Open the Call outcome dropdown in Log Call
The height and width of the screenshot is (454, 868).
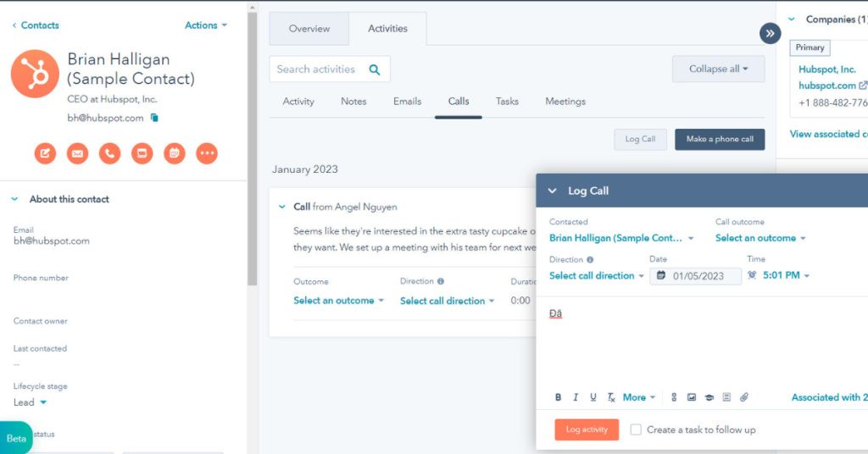(x=760, y=238)
